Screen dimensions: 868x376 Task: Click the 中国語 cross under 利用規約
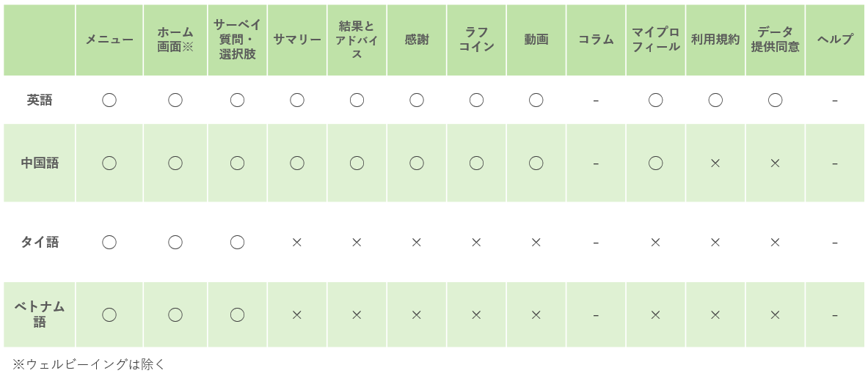pos(715,163)
